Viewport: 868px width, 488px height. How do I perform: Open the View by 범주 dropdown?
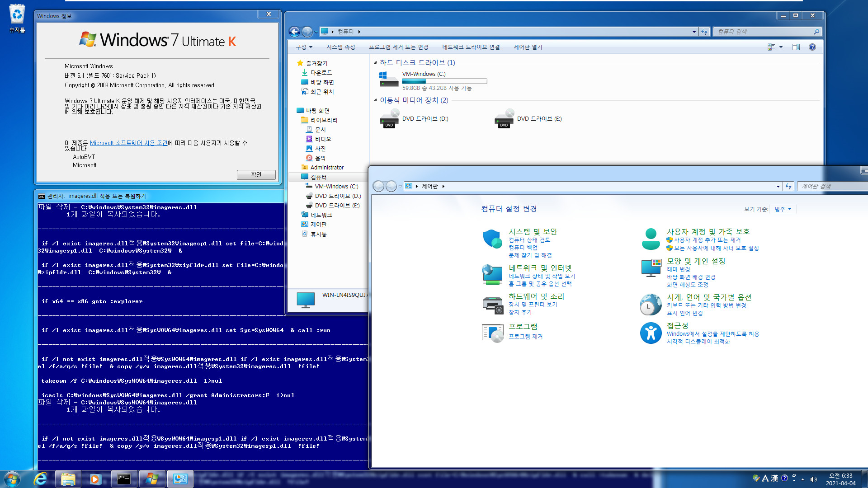coord(783,209)
